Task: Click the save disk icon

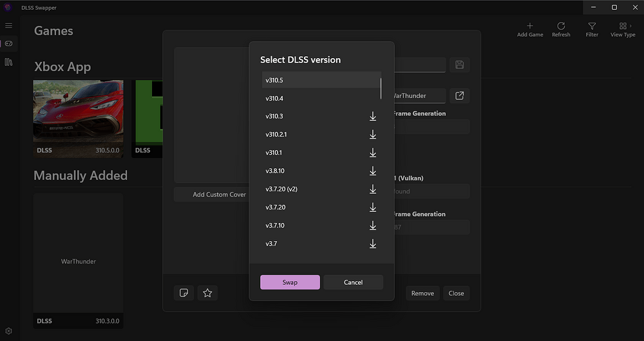Action: tap(459, 64)
